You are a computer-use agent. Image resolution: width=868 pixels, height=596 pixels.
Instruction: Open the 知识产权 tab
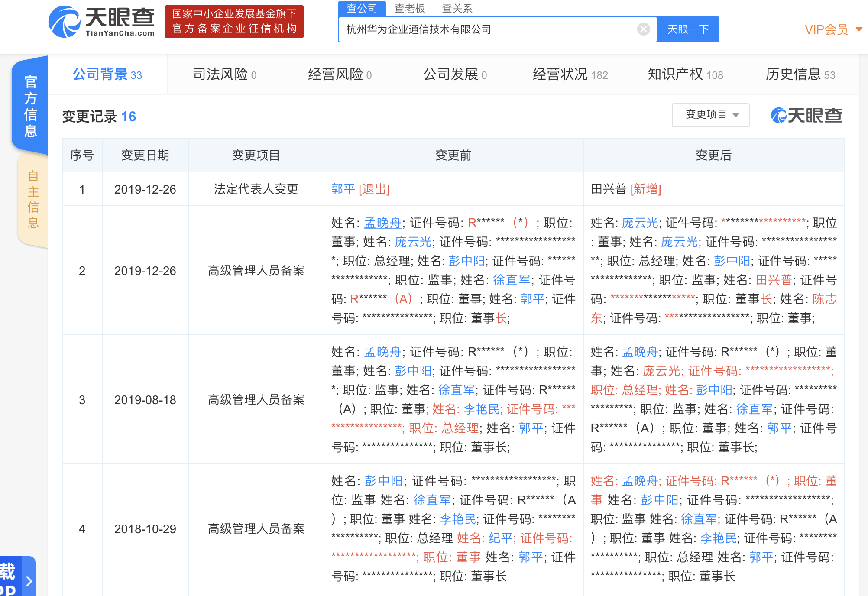click(685, 74)
